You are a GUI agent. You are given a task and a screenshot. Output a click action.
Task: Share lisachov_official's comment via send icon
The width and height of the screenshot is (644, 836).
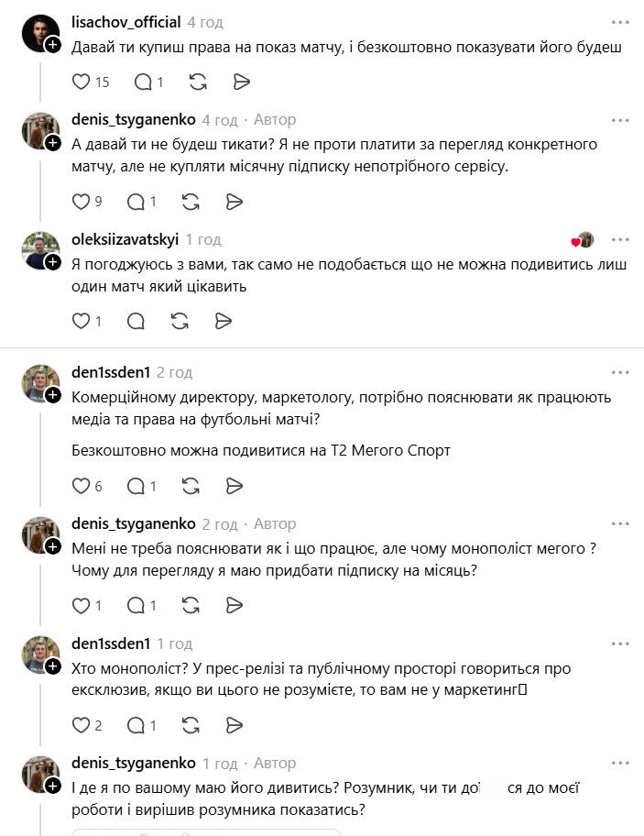point(242,82)
